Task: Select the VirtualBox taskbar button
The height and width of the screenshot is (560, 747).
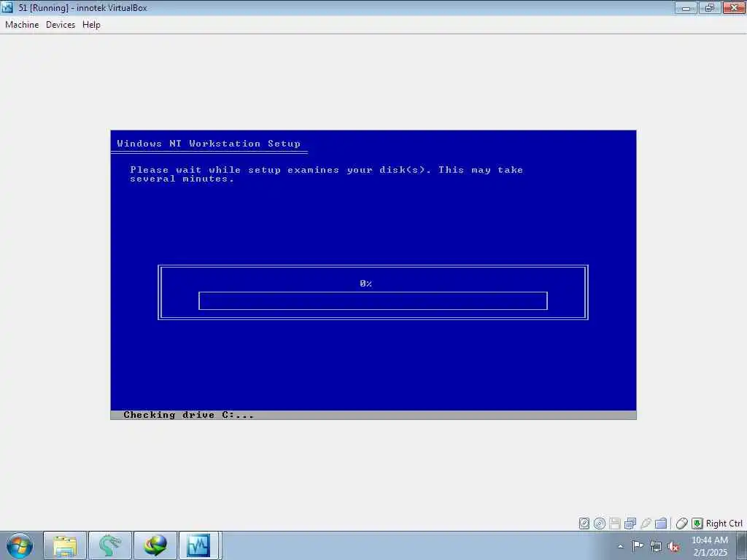Action: 198,545
